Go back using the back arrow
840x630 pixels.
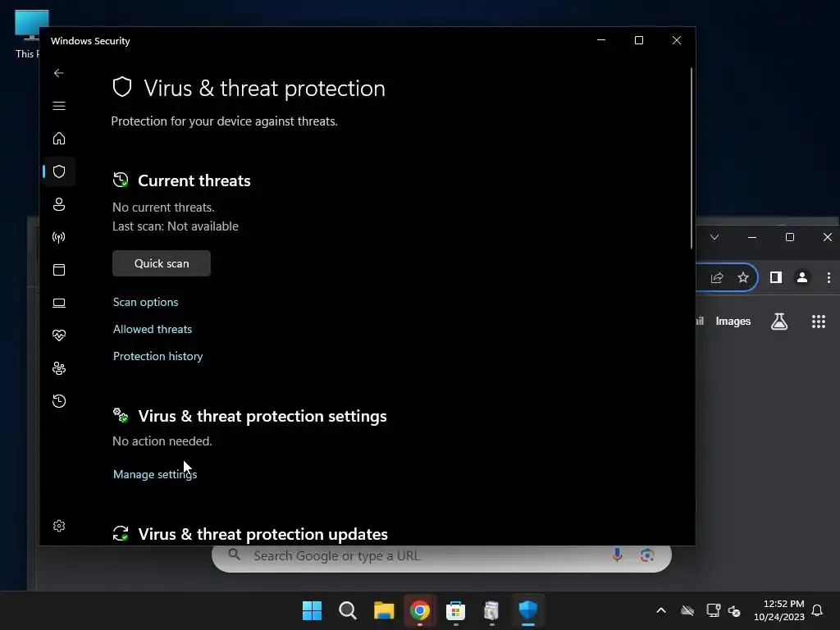(x=59, y=73)
